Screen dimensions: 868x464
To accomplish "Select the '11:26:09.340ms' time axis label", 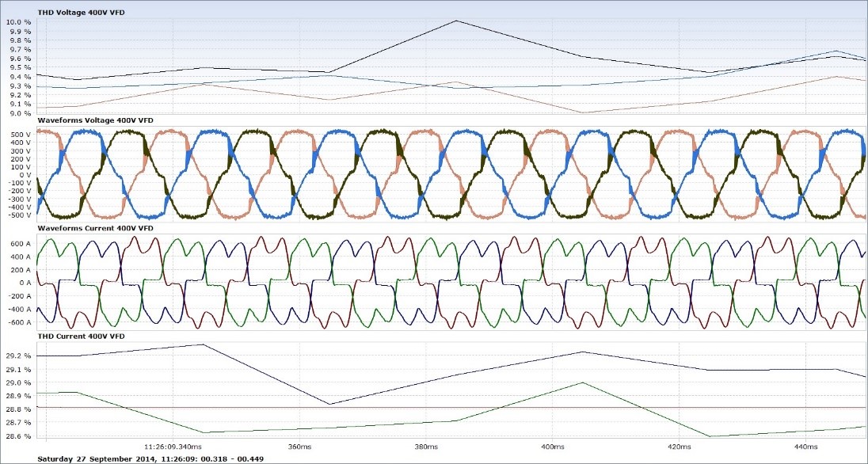I will (x=173, y=447).
